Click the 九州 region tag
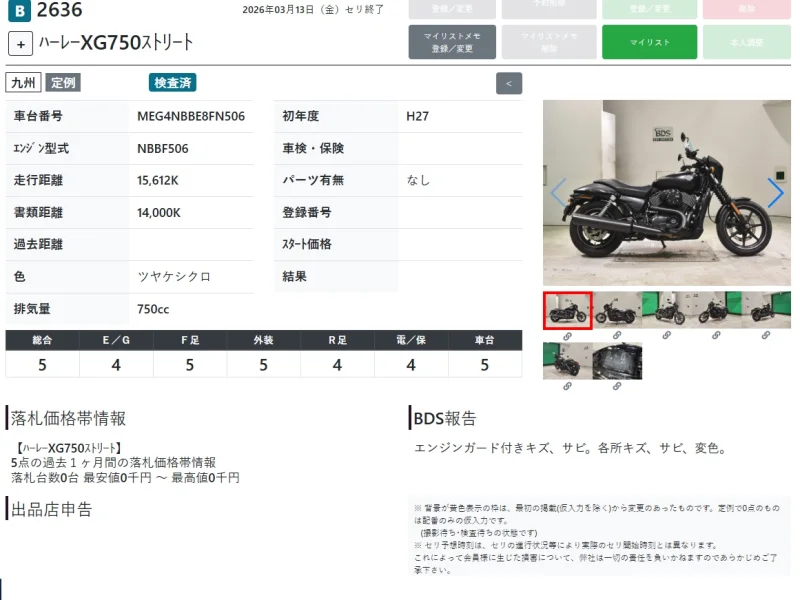800x600 pixels. pyautogui.click(x=23, y=83)
